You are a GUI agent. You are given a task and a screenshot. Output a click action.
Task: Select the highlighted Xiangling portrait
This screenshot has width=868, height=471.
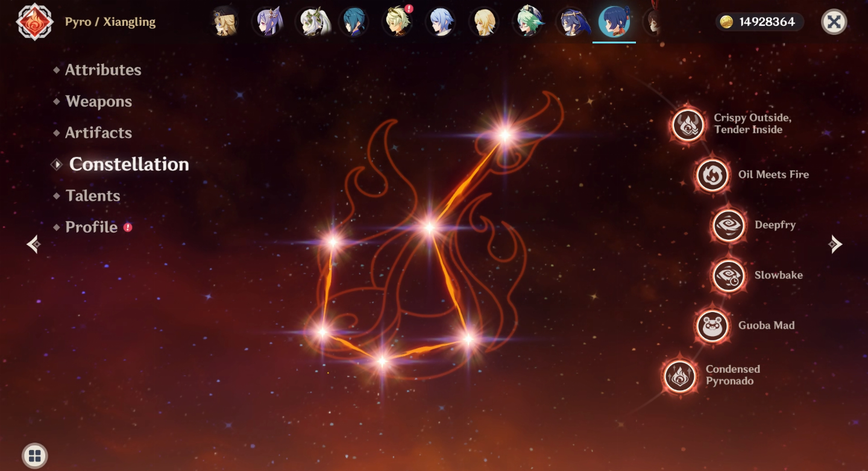[x=614, y=22]
